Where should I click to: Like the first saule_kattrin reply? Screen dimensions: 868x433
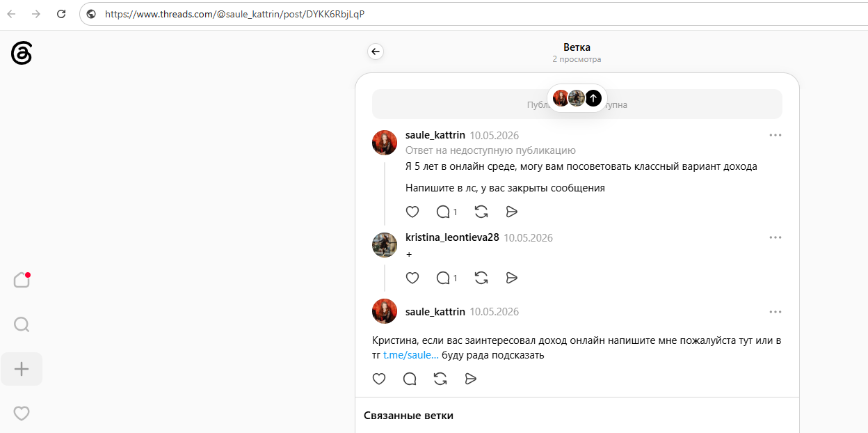click(412, 212)
